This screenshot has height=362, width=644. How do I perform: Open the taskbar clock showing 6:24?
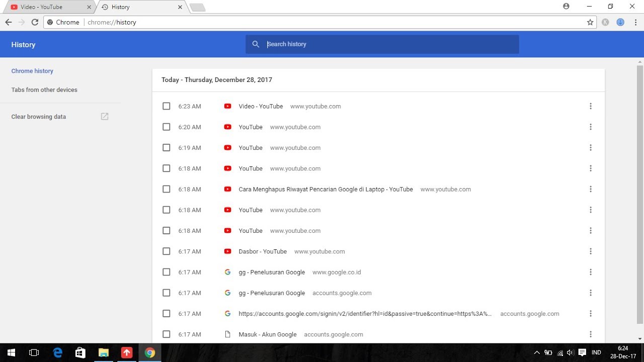click(623, 352)
